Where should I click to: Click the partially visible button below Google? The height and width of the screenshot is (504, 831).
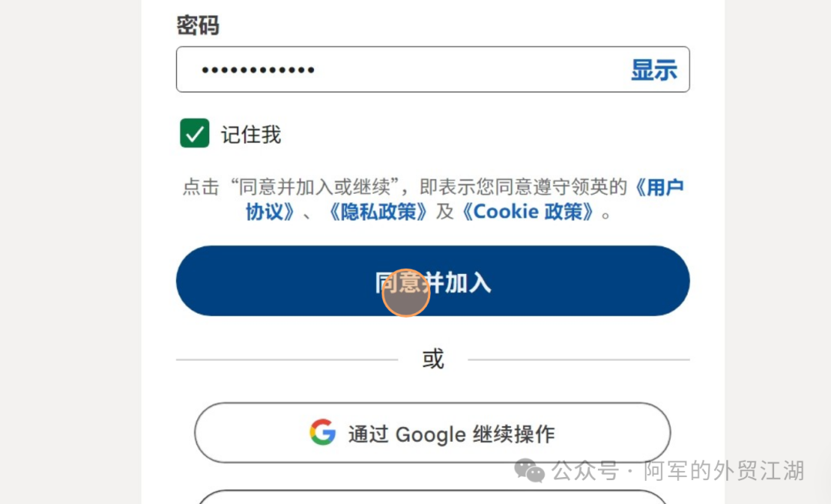pyautogui.click(x=432, y=497)
